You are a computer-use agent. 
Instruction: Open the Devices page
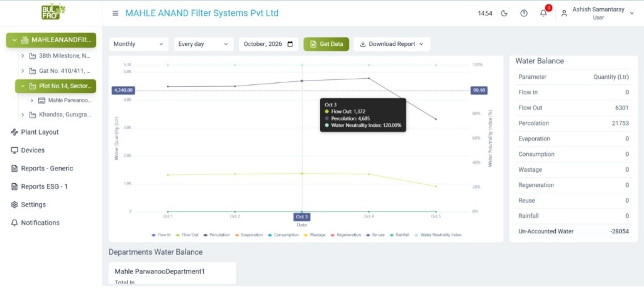coord(33,150)
